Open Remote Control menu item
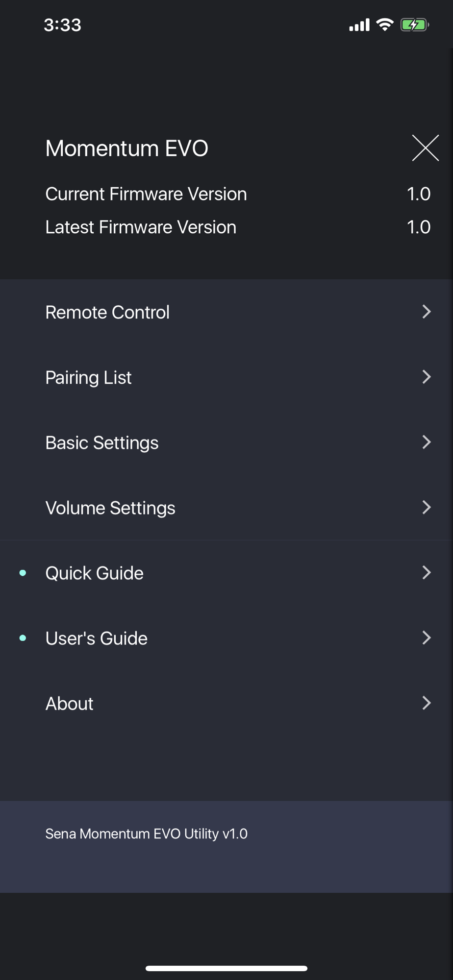453x980 pixels. pyautogui.click(x=226, y=312)
